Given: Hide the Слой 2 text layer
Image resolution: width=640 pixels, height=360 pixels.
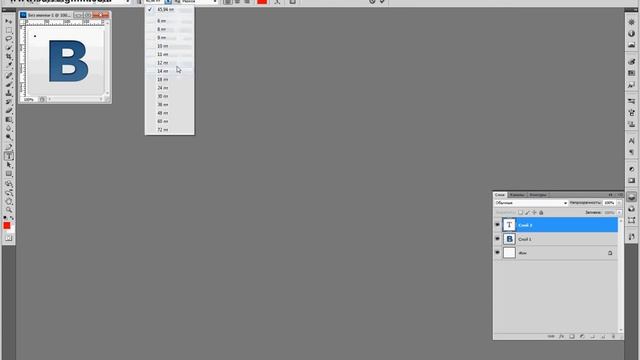Looking at the screenshot, I should point(497,225).
